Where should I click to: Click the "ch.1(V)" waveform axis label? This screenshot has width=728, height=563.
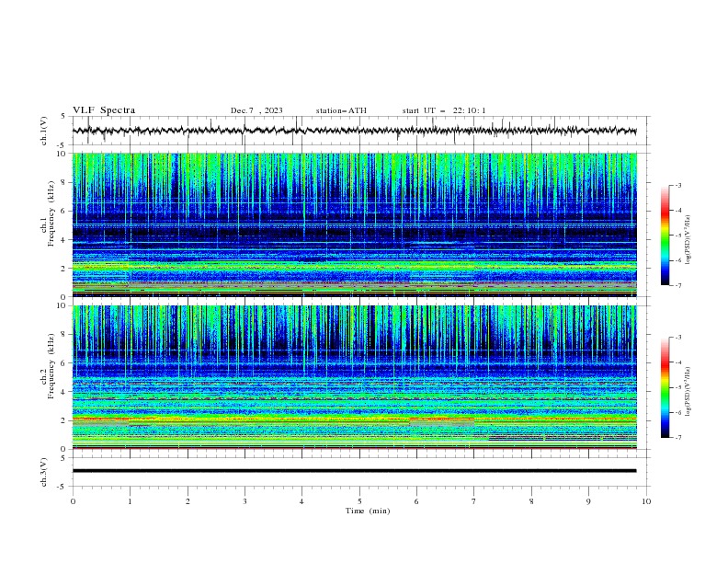pyautogui.click(x=44, y=131)
